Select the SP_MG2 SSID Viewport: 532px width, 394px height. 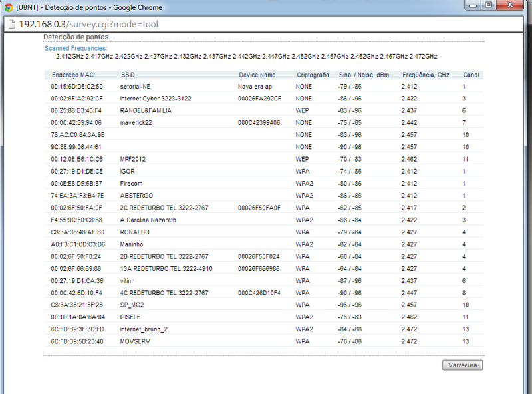click(132, 305)
